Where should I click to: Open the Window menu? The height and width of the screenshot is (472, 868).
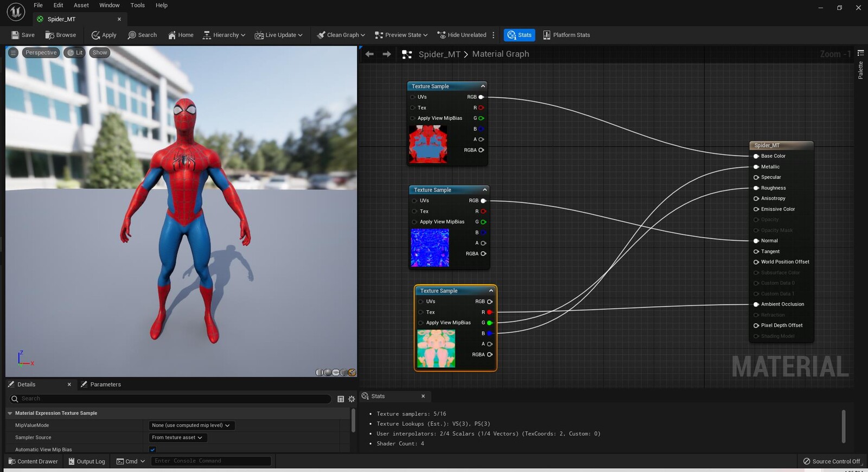110,5
